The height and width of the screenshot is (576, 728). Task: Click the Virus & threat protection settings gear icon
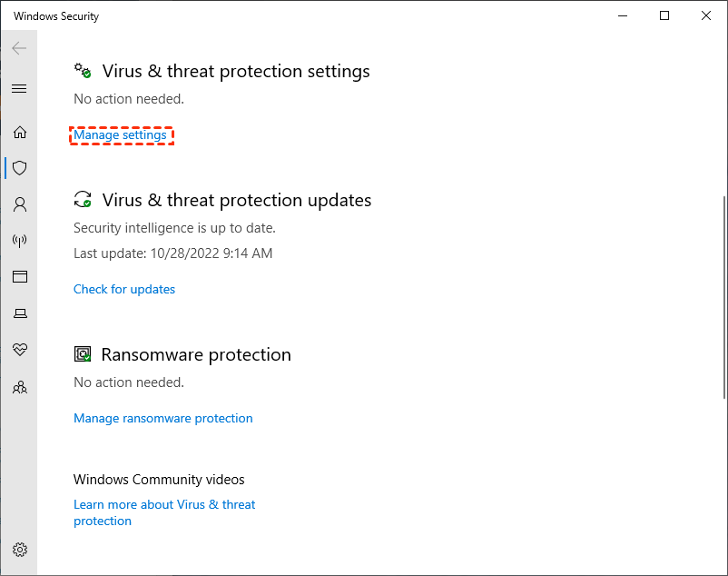click(x=83, y=71)
